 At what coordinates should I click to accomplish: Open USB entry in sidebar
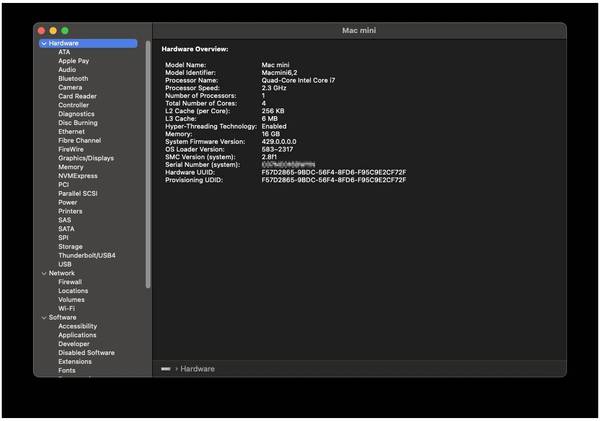tap(65, 264)
